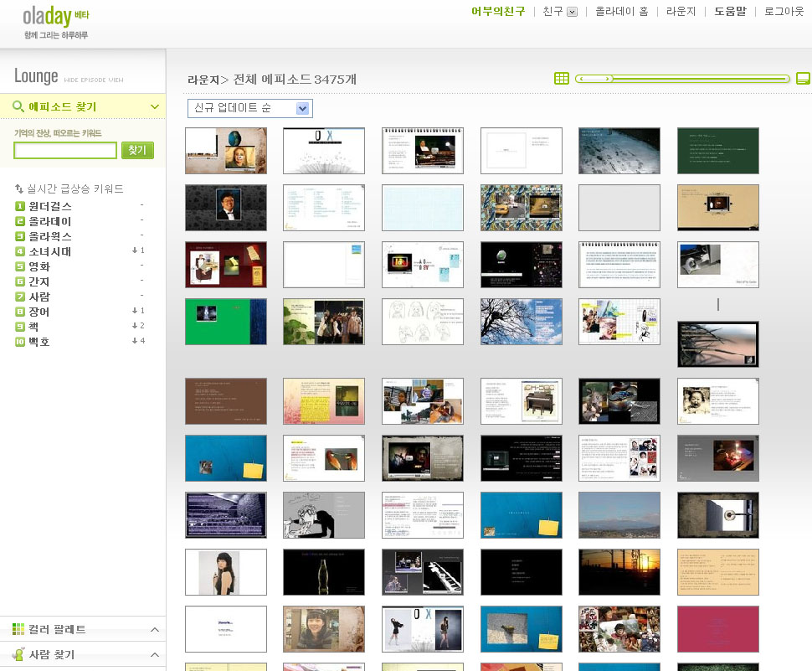Click the number 1 rank badge for 원더걸스
Viewport: 812px width, 671px height.
pos(20,206)
